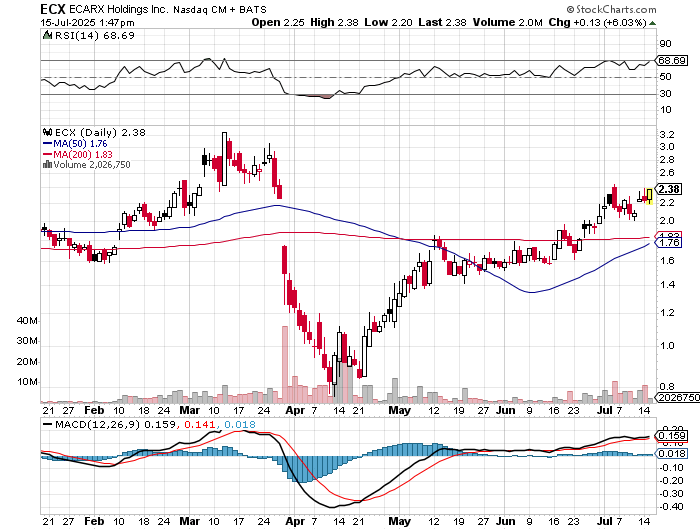This screenshot has height=530, width=700.
Task: Click the blue 1.76 MA tag on price axis
Action: point(668,242)
